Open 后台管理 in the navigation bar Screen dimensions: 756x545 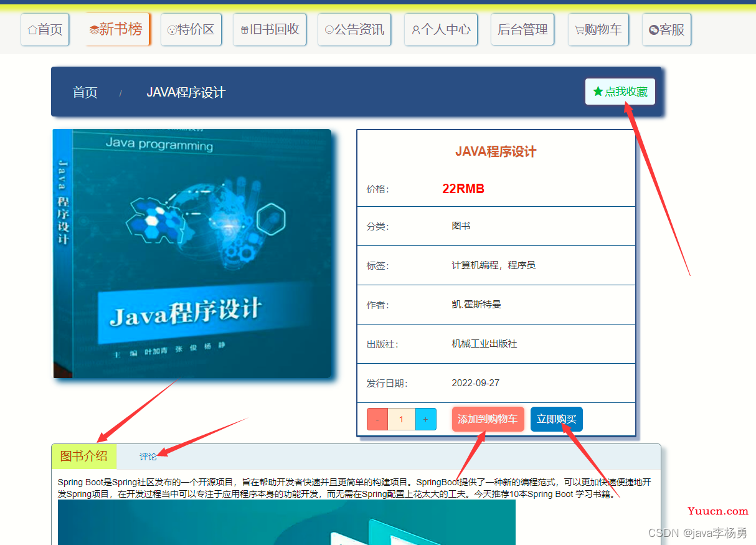pos(522,29)
